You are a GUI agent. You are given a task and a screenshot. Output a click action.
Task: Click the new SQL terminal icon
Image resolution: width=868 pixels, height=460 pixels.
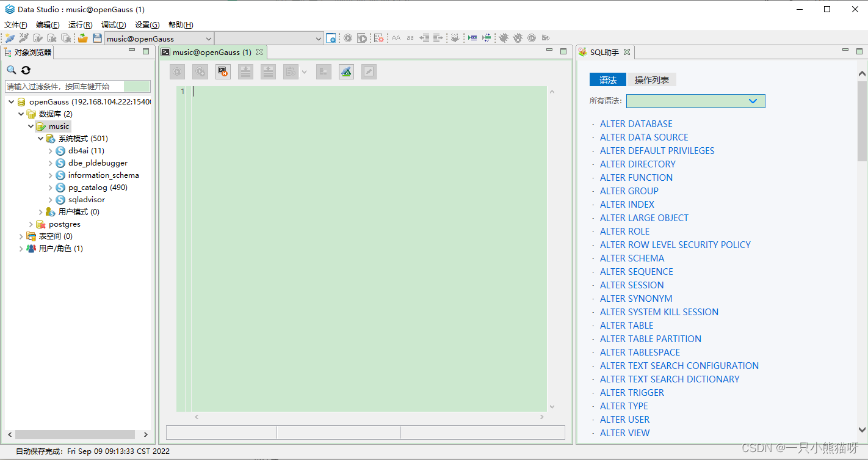coord(331,38)
